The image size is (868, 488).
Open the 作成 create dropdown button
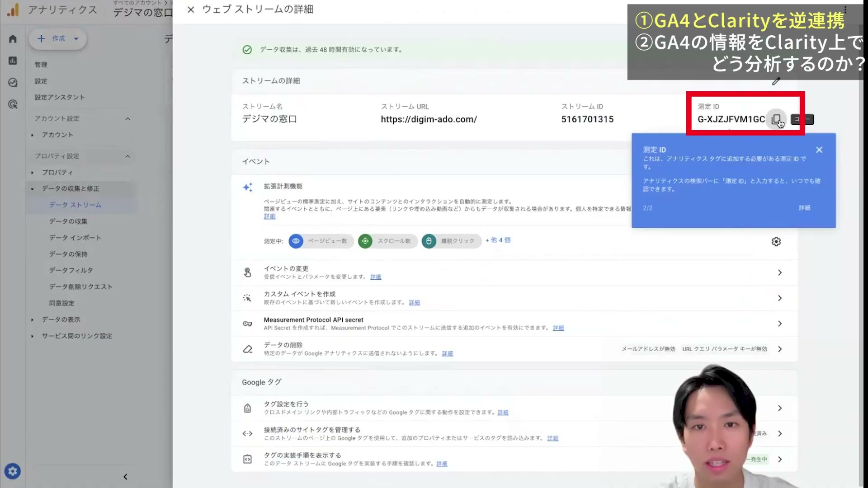tap(58, 39)
